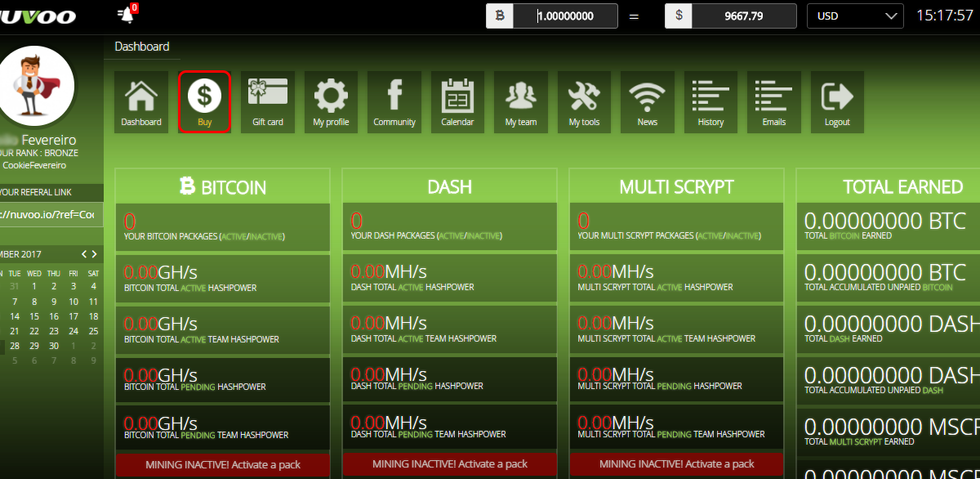Click the Logout icon

click(x=837, y=102)
